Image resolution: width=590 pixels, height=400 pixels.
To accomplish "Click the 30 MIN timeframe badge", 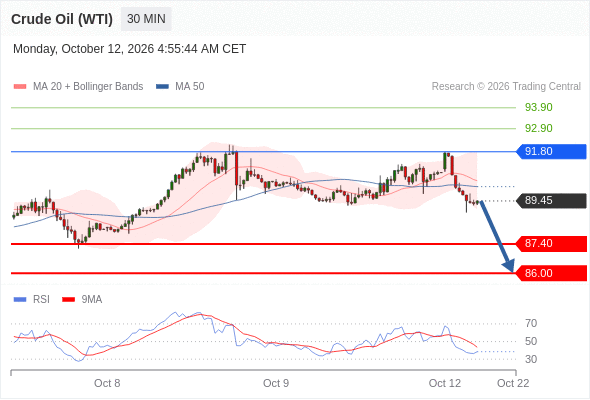I will click(146, 19).
